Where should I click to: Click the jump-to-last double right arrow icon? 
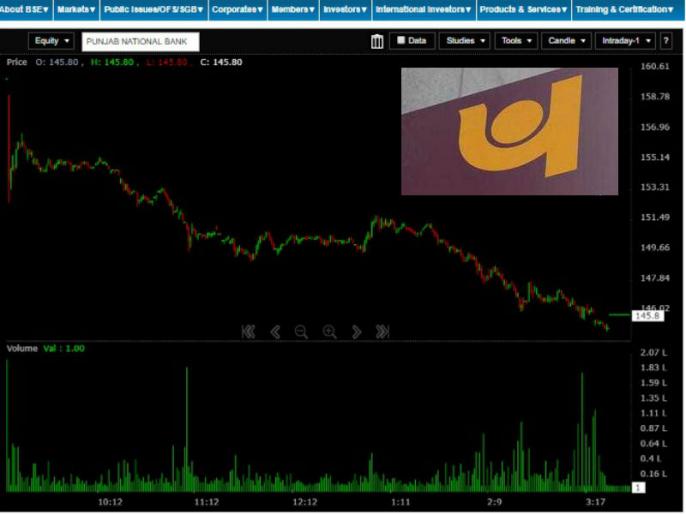click(x=382, y=332)
